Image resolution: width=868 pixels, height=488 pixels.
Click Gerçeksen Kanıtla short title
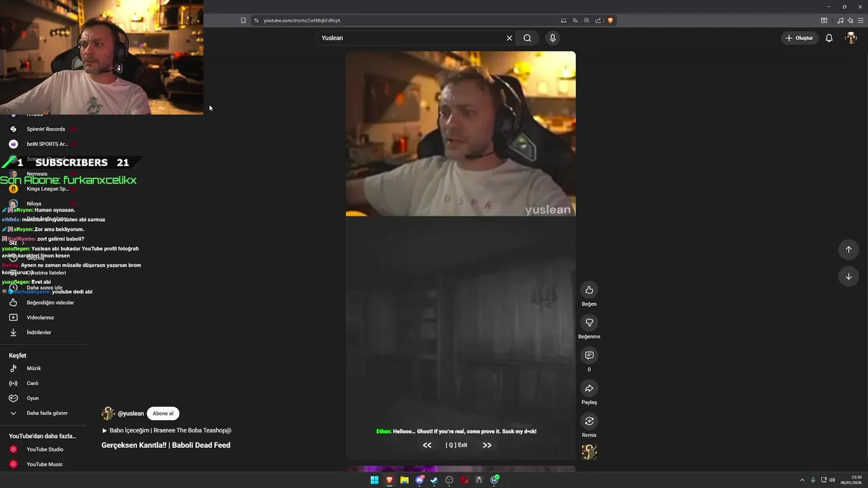(166, 445)
